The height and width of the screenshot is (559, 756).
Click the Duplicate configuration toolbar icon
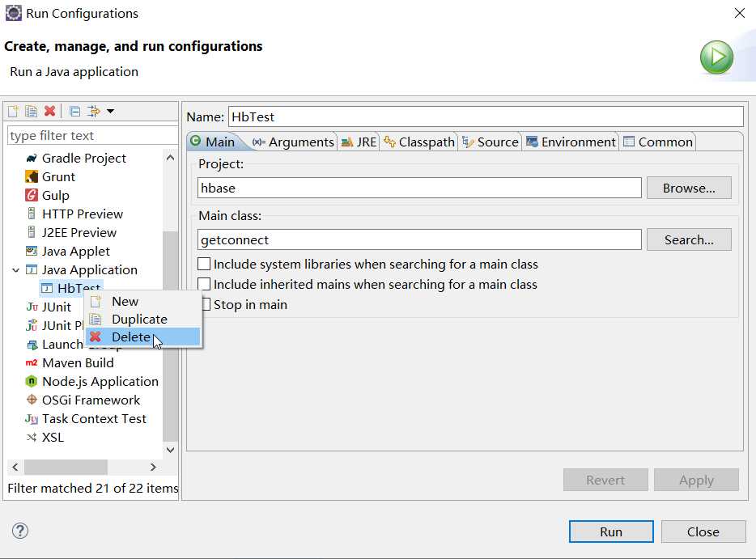click(31, 112)
